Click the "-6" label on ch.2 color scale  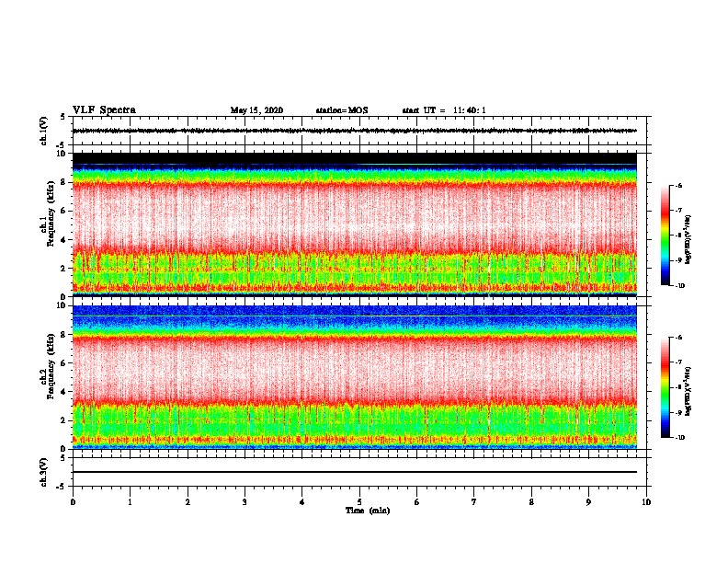point(678,338)
